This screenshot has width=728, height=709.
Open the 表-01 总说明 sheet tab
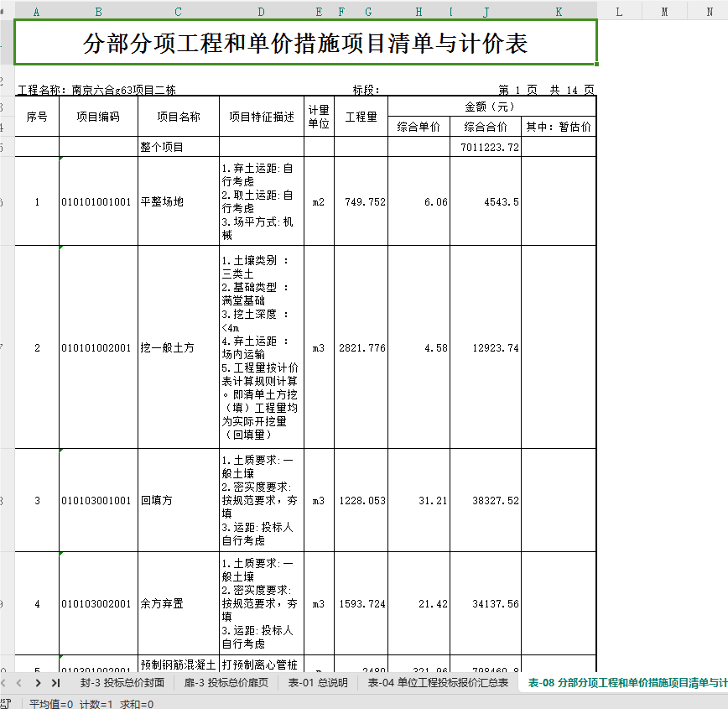tap(318, 682)
